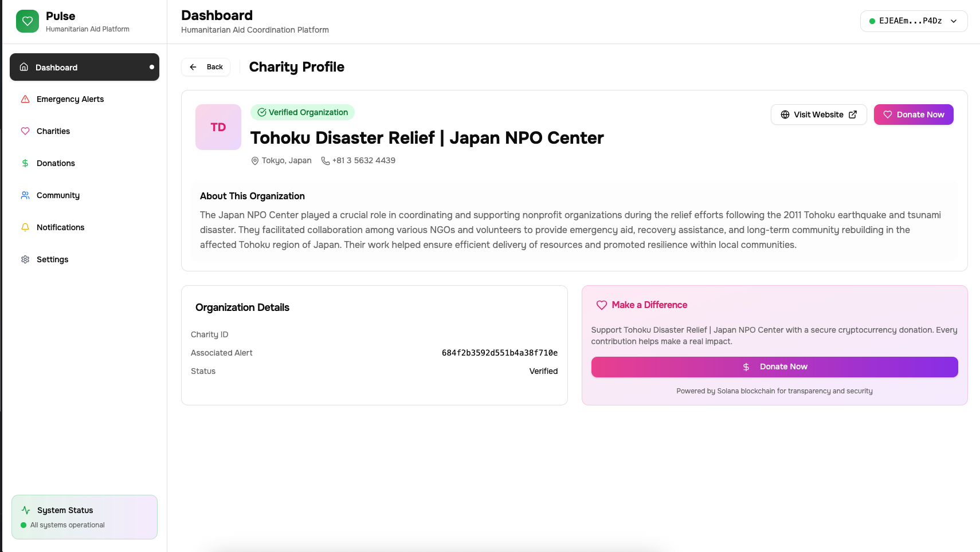Click the Organization Details heading
980x552 pixels.
[x=242, y=307]
